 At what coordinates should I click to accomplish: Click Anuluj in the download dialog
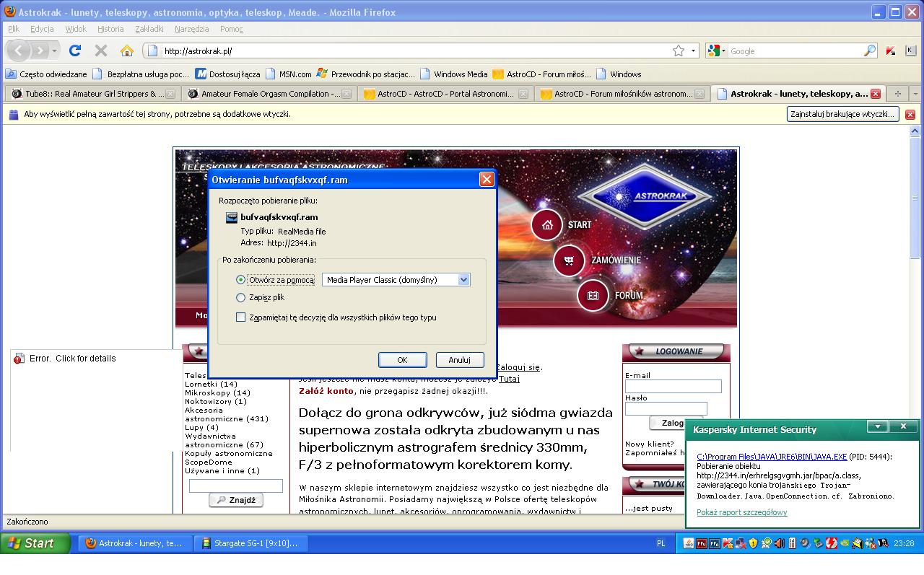point(459,360)
